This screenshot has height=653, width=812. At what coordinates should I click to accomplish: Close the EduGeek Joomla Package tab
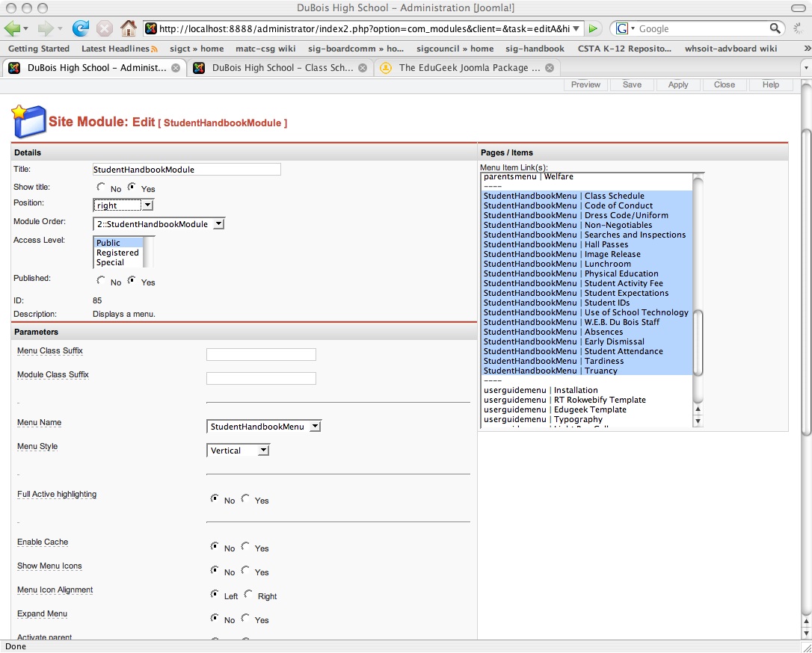pyautogui.click(x=550, y=68)
